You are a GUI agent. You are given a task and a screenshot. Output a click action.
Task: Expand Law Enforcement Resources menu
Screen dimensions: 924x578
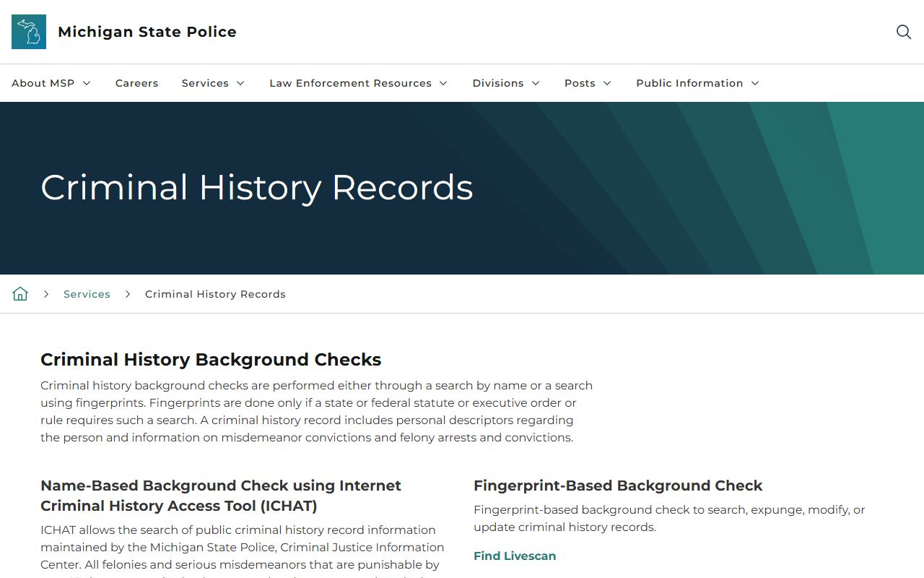point(359,83)
